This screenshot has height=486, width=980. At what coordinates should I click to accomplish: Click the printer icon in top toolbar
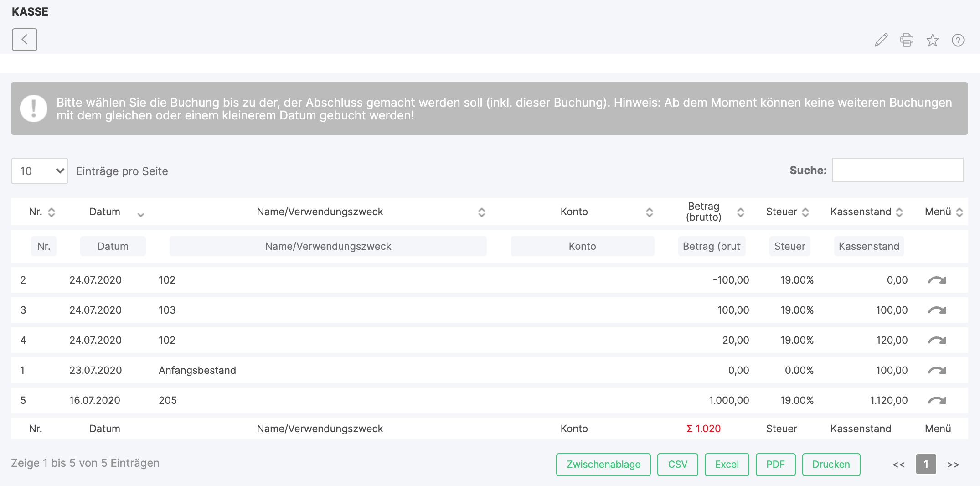click(x=907, y=40)
